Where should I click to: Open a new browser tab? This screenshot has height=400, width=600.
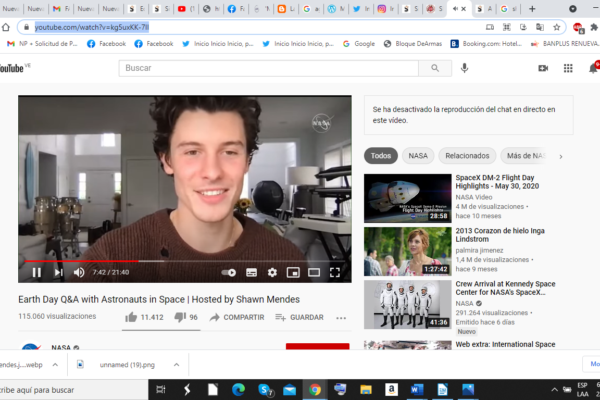532,9
